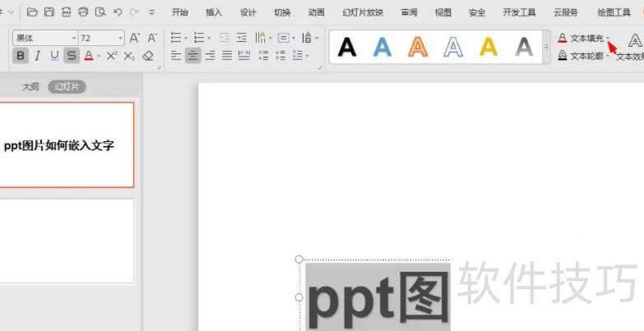Undo the last action
This screenshot has height=331, width=644.
(x=118, y=12)
